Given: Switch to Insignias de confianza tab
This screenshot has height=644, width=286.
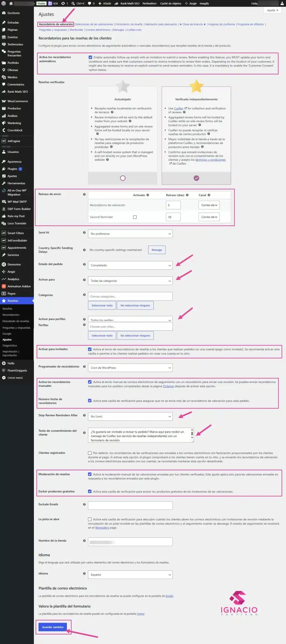Looking at the screenshot, I should pyautogui.click(x=221, y=24).
